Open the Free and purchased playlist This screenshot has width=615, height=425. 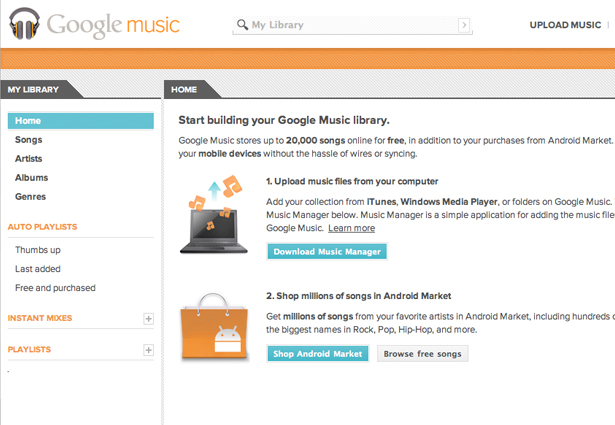pos(55,288)
